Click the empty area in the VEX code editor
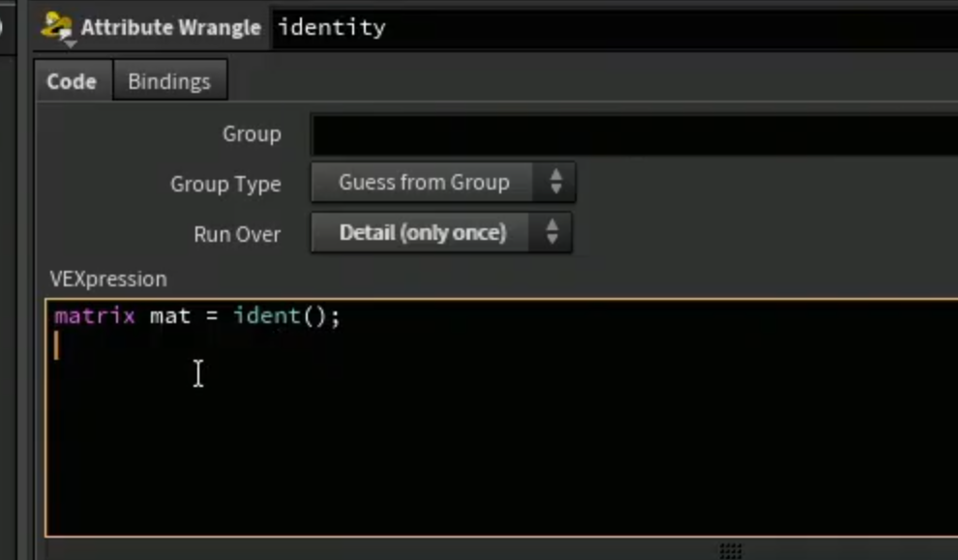The image size is (958, 560). pyautogui.click(x=501, y=440)
